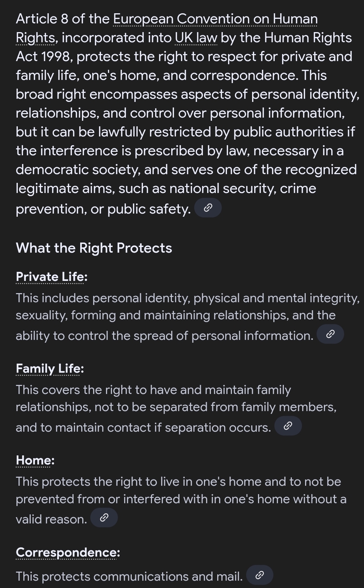Click the "Correspondence:" underlined term
Viewport: 364px width, 588px height.
click(x=68, y=552)
